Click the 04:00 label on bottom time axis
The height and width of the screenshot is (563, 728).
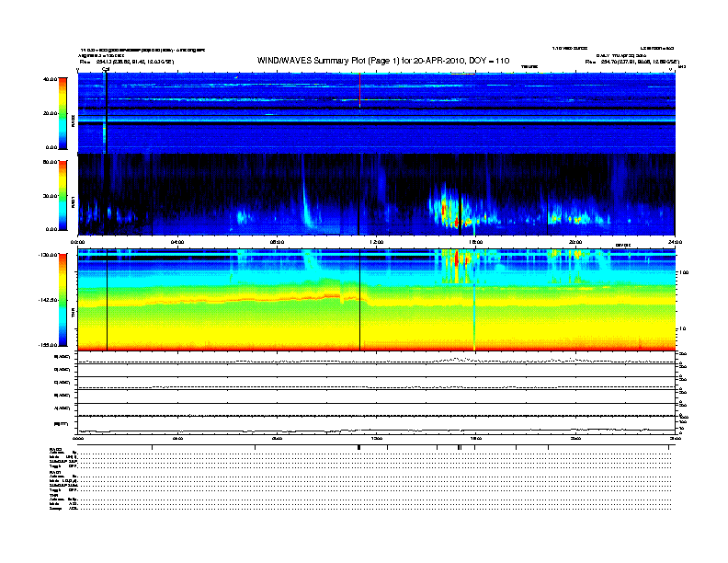click(x=177, y=438)
